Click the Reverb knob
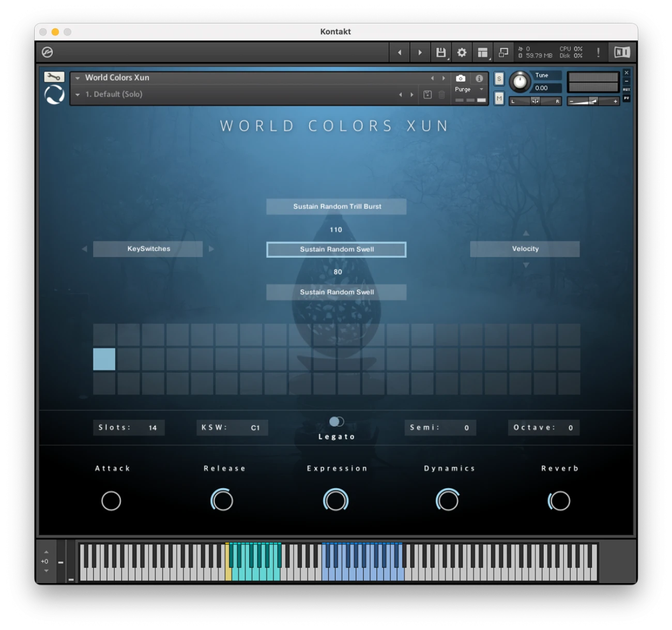The image size is (672, 630). pyautogui.click(x=559, y=501)
